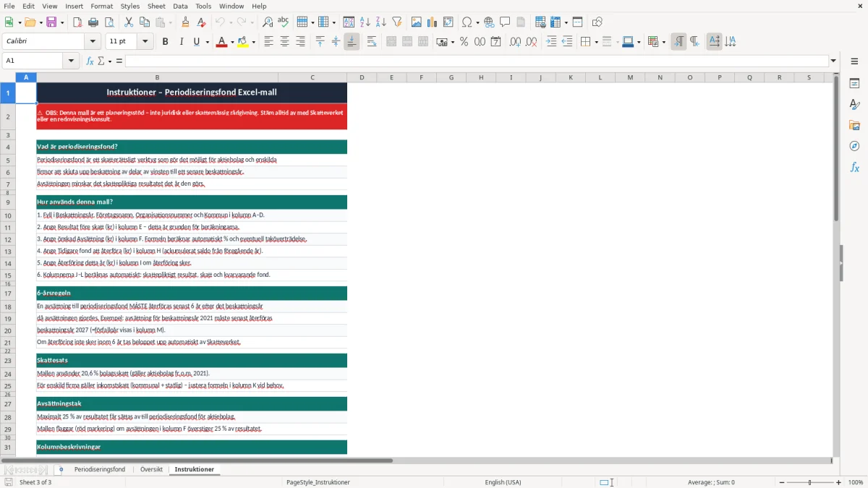
Task: Open the Data menu
Action: click(x=180, y=6)
